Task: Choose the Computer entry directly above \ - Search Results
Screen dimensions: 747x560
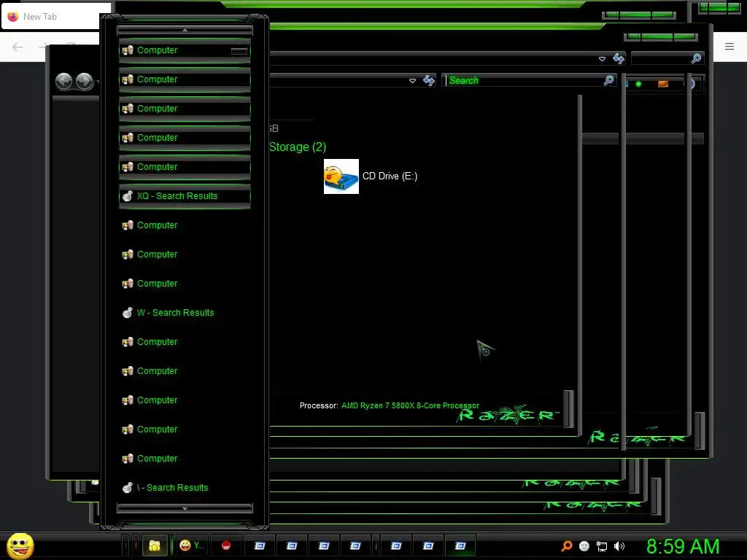Action: click(185, 459)
